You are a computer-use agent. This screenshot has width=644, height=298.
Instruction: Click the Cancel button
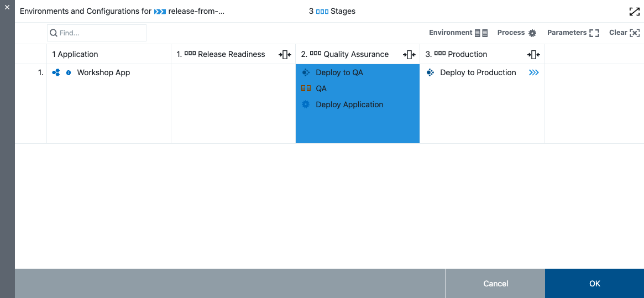pos(495,284)
